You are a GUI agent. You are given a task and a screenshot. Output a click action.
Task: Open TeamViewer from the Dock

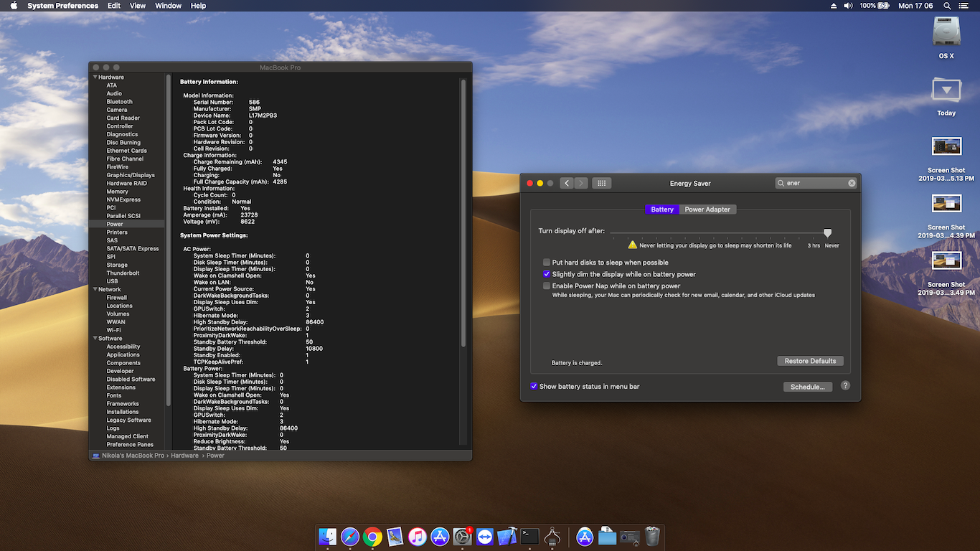485,537
